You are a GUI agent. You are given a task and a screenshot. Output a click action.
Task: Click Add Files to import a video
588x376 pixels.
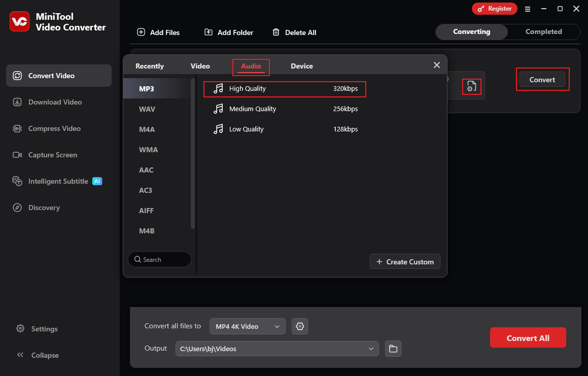pos(158,32)
